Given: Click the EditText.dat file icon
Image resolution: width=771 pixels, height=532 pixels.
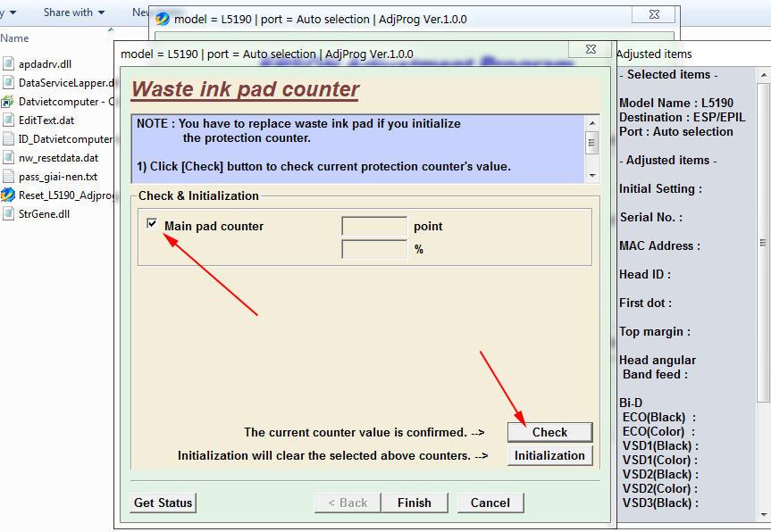Looking at the screenshot, I should (8, 121).
